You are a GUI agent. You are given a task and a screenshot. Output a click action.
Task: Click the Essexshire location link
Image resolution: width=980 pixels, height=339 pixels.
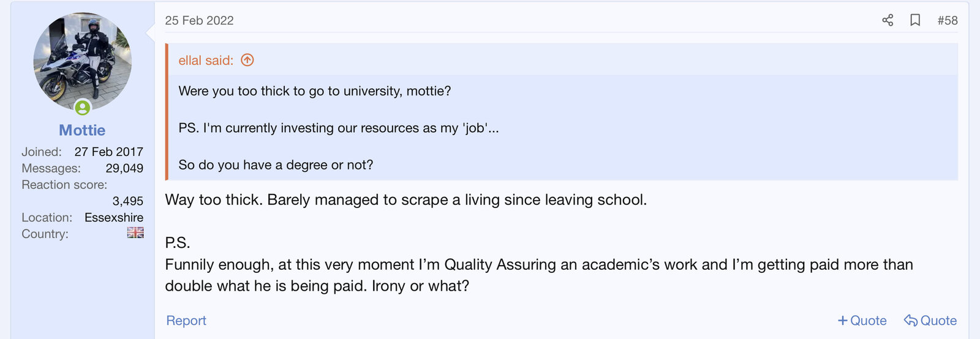[x=114, y=217]
